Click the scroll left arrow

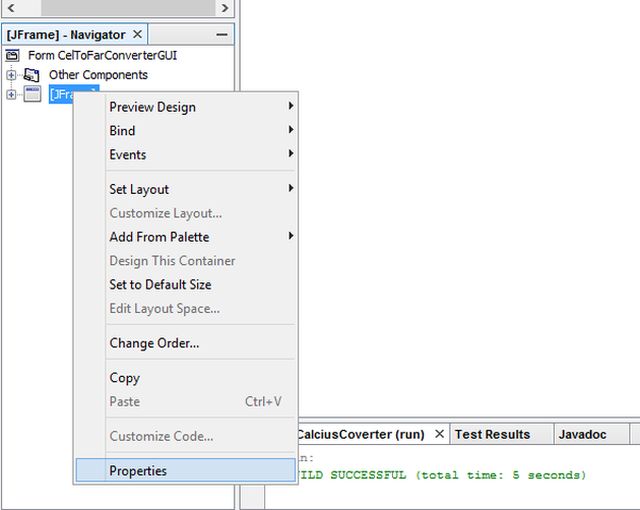[11, 8]
